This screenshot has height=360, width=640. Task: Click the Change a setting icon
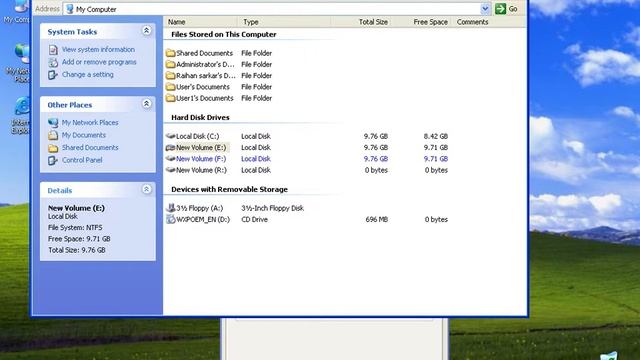[x=53, y=75]
